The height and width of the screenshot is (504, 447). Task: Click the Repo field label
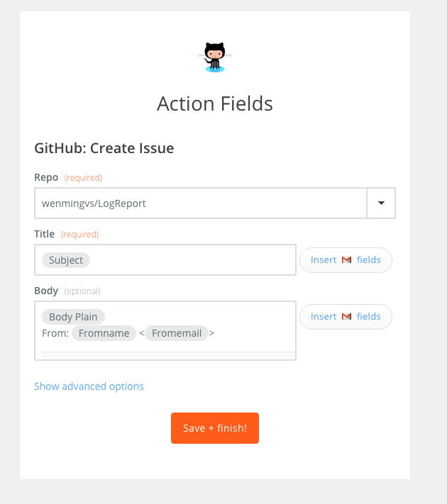(46, 177)
